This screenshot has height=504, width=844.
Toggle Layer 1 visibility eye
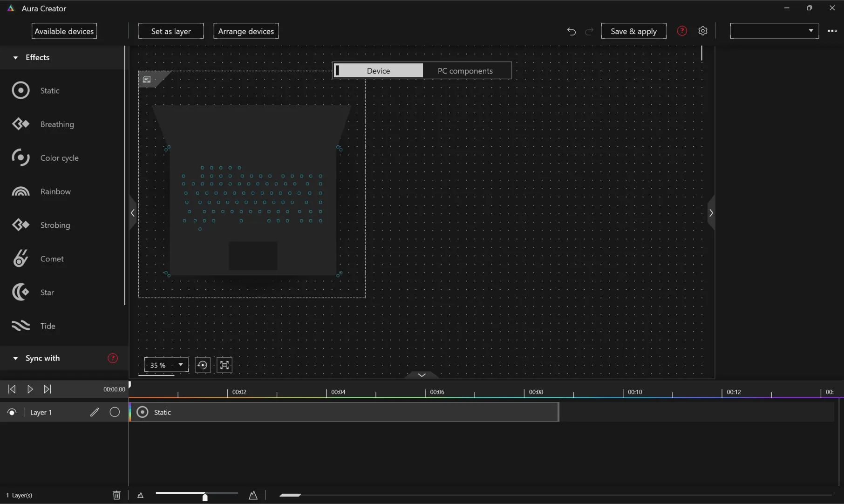click(12, 412)
